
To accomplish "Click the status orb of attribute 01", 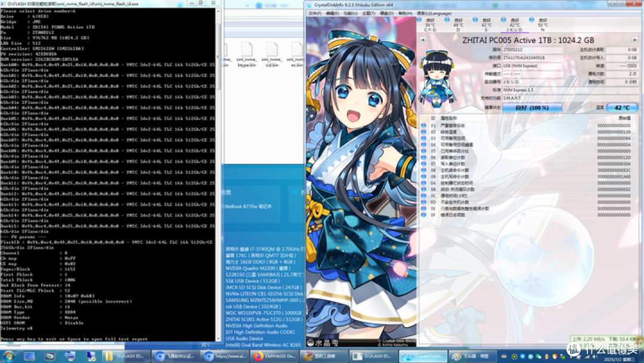I will (x=424, y=125).
